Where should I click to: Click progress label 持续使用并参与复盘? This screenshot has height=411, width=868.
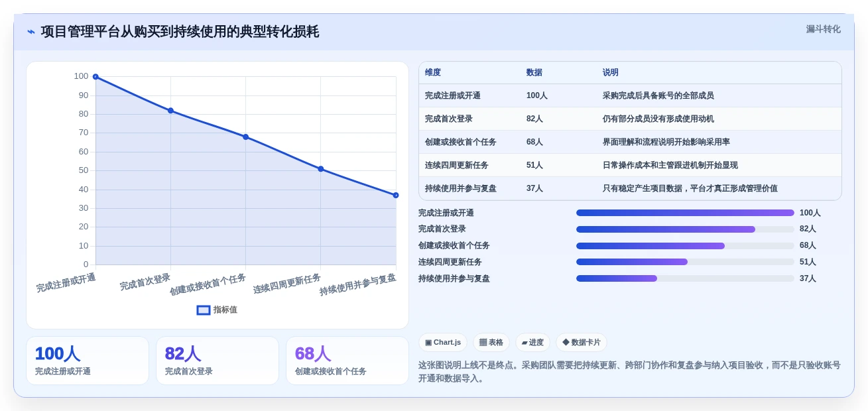454,278
